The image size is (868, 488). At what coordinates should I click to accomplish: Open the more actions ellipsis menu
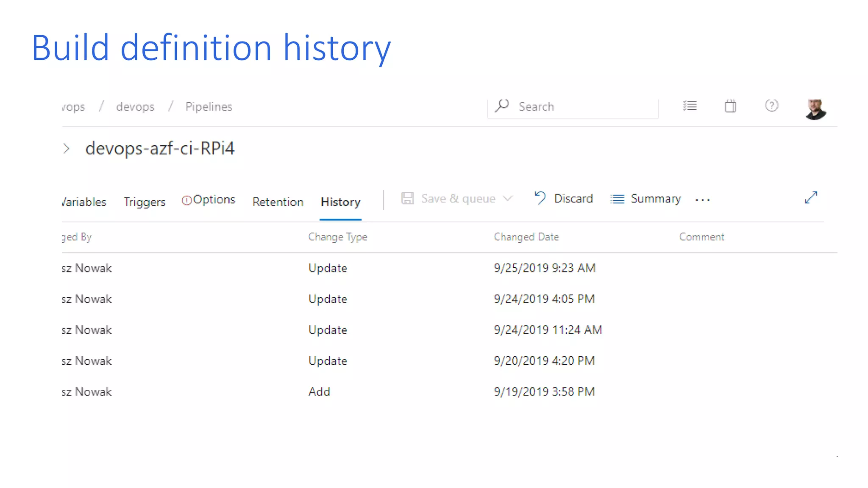(x=702, y=200)
